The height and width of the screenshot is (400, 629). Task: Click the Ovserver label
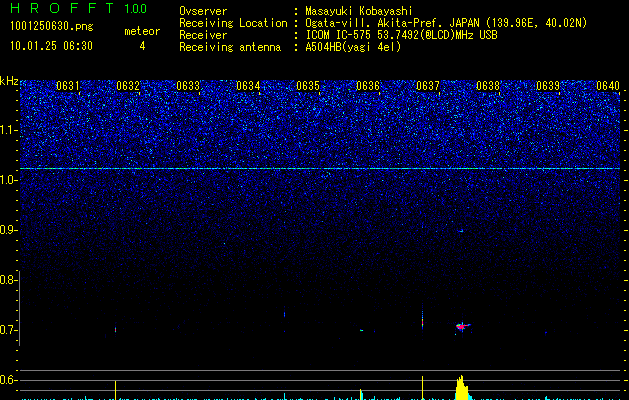tap(203, 11)
